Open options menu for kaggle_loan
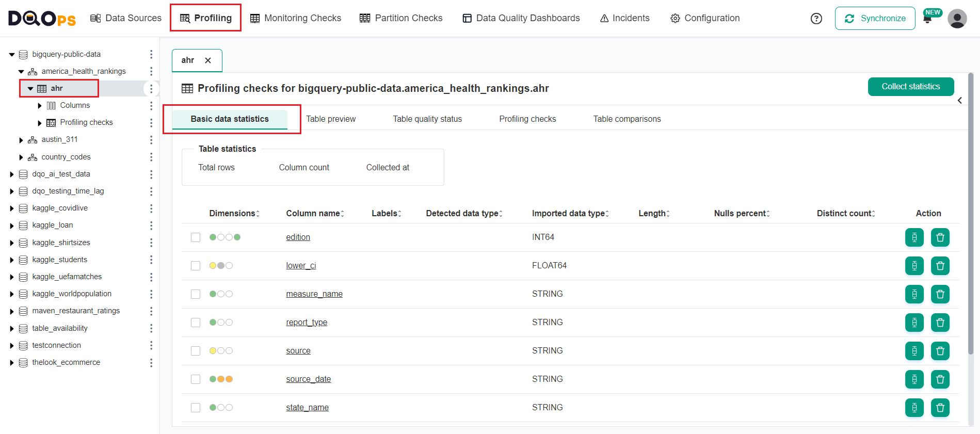The image size is (980, 434). point(151,226)
